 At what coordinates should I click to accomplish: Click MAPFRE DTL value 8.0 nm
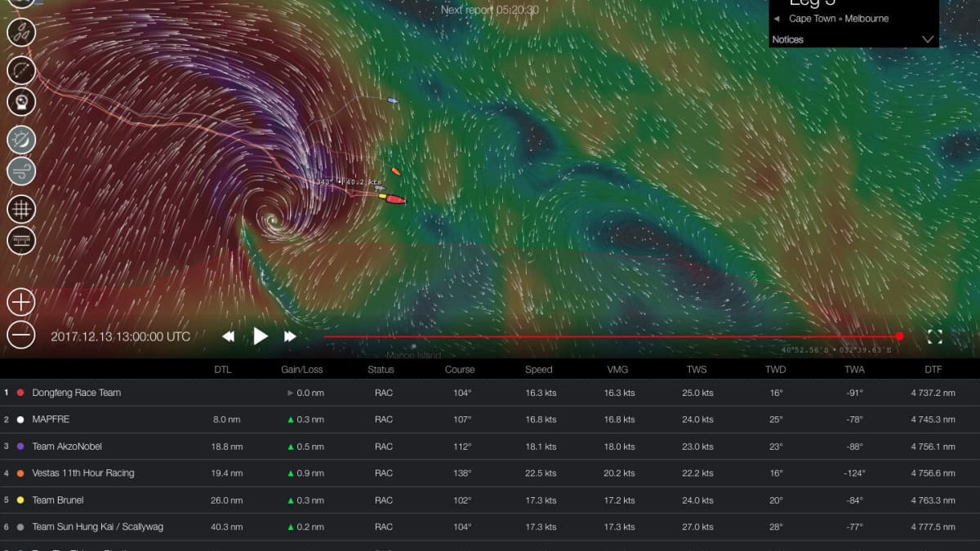[x=227, y=420]
